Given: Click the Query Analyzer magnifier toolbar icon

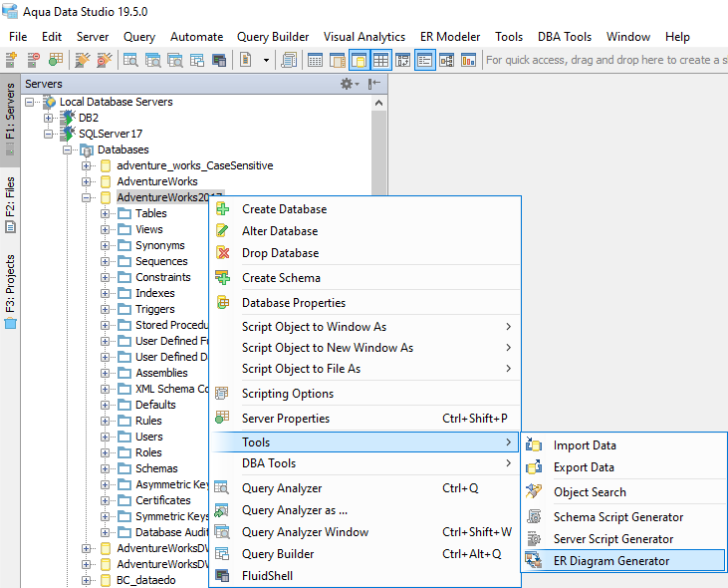Looking at the screenshot, I should pyautogui.click(x=130, y=61).
